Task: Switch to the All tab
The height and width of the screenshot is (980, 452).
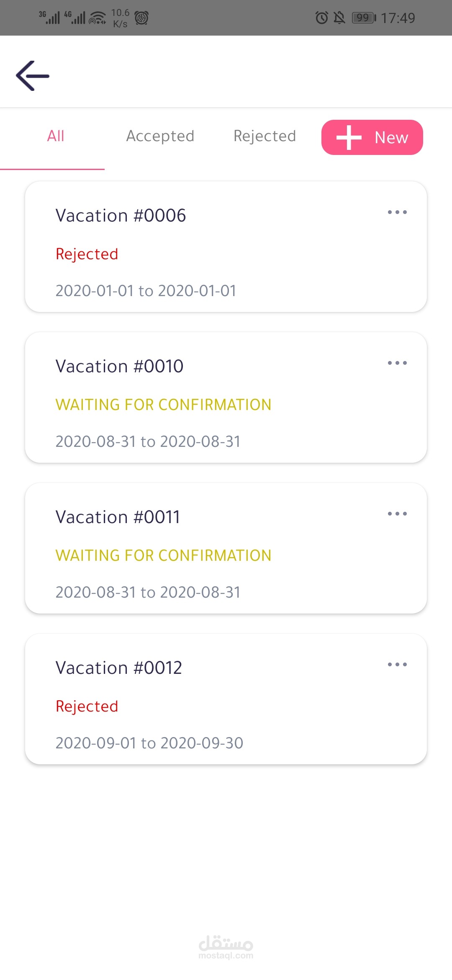Action: [56, 136]
